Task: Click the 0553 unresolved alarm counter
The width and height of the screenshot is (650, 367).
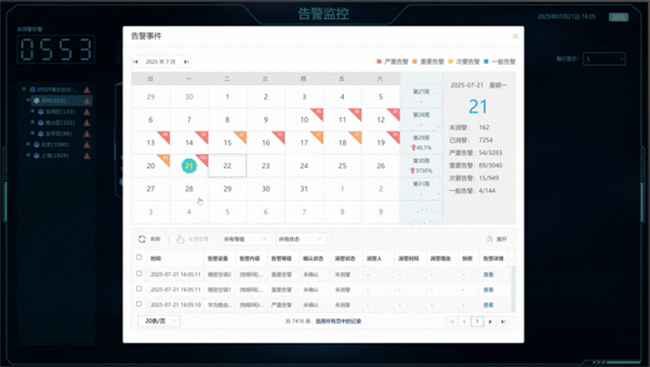Action: pos(56,49)
